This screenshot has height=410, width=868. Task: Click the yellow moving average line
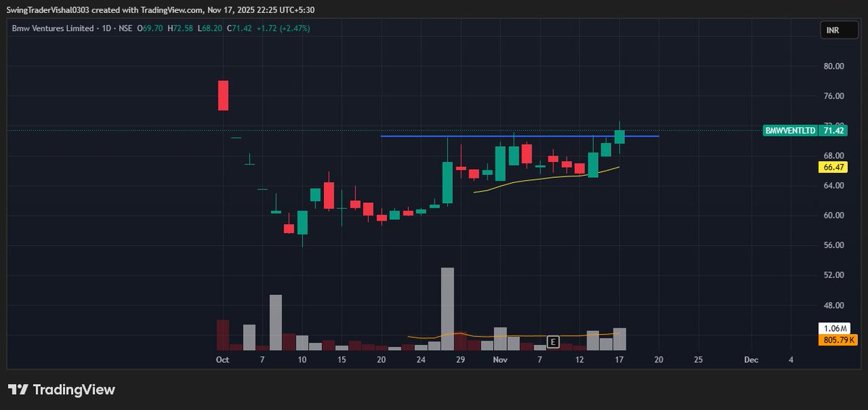(x=547, y=179)
